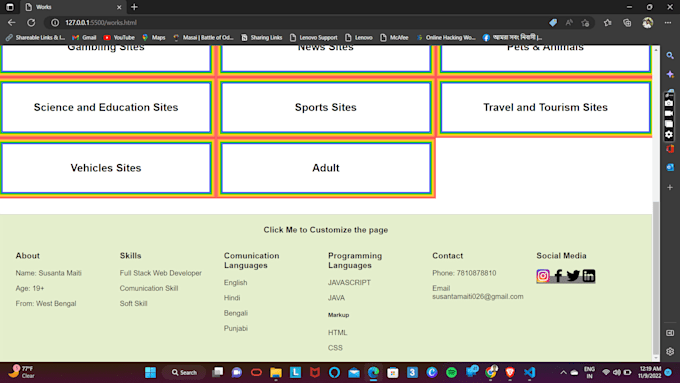
Task: Activate Read aloud icon in address bar
Action: (569, 23)
